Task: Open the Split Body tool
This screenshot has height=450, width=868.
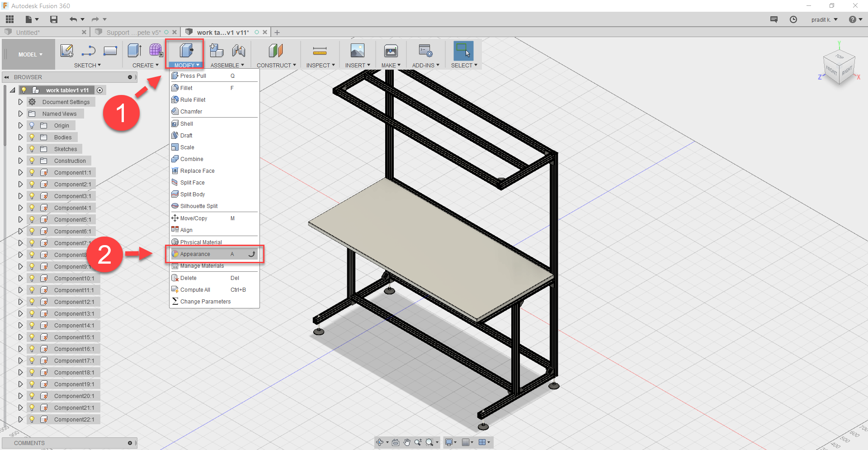Action: [192, 194]
